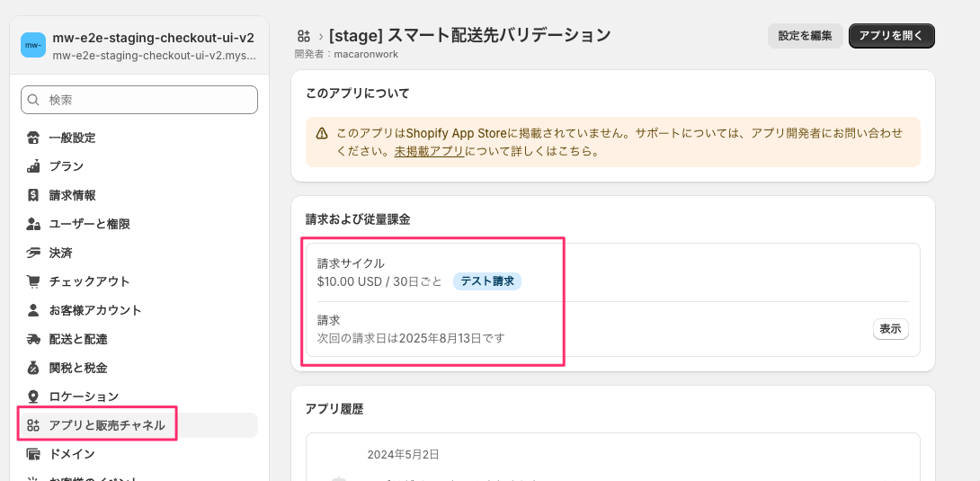
Task: Click the 検索 search field
Action: click(x=139, y=100)
